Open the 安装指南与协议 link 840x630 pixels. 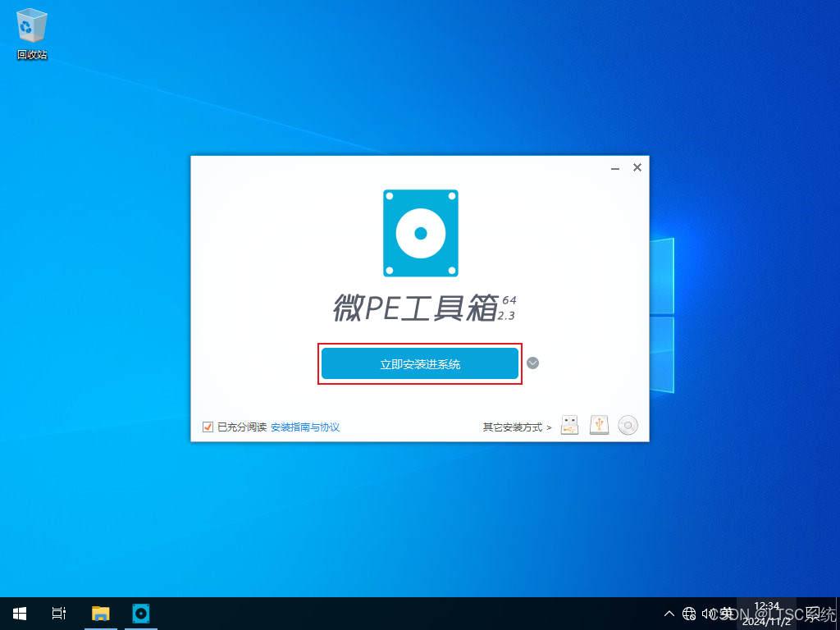tap(305, 427)
